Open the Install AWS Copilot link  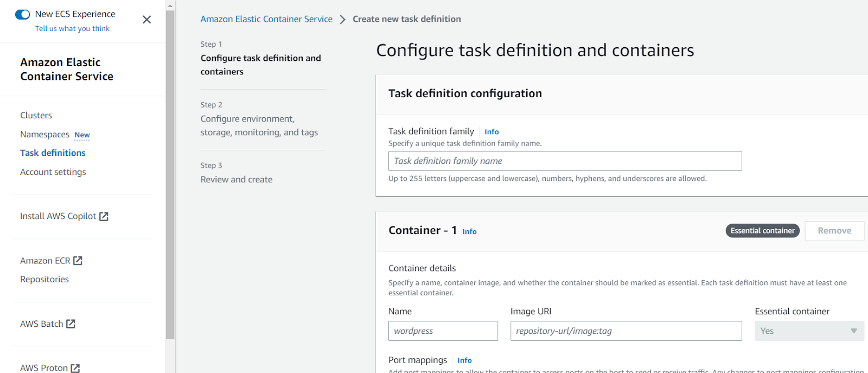pyautogui.click(x=58, y=216)
